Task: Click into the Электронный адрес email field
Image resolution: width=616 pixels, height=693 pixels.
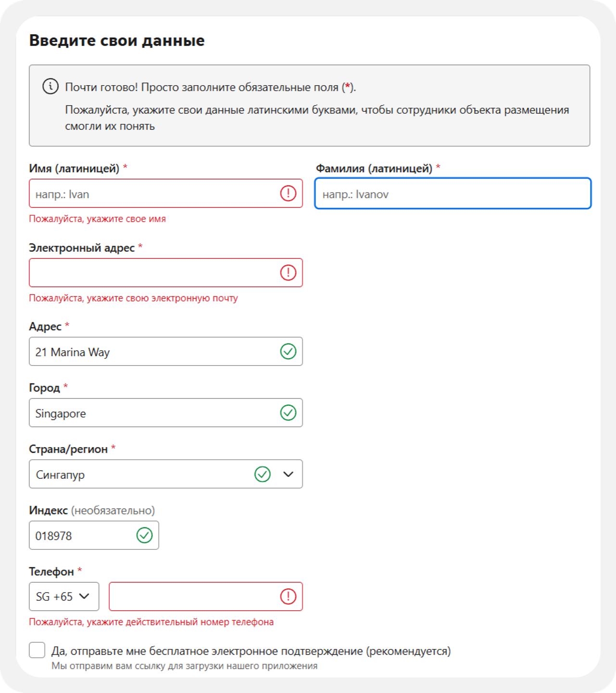Action: click(166, 273)
